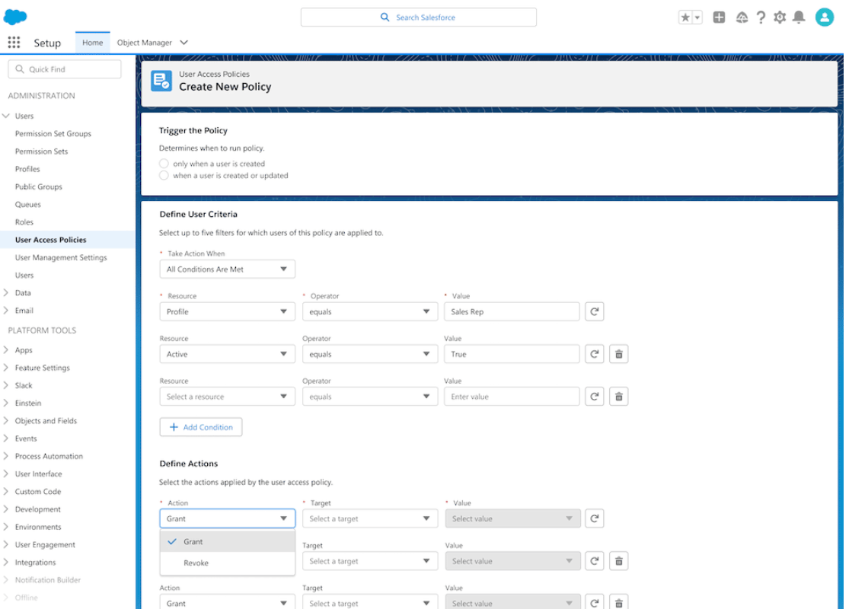Screen dimensions: 868x609
Task: Expand the Process Automation section
Action: (x=6, y=456)
